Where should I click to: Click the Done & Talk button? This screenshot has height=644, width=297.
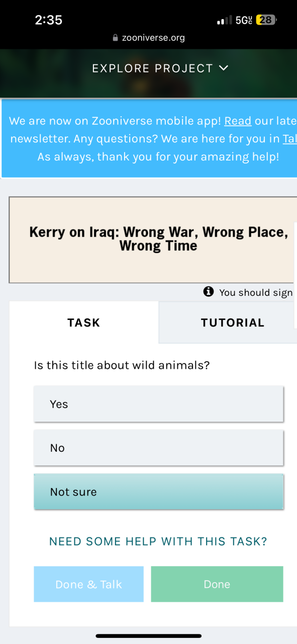[89, 584]
